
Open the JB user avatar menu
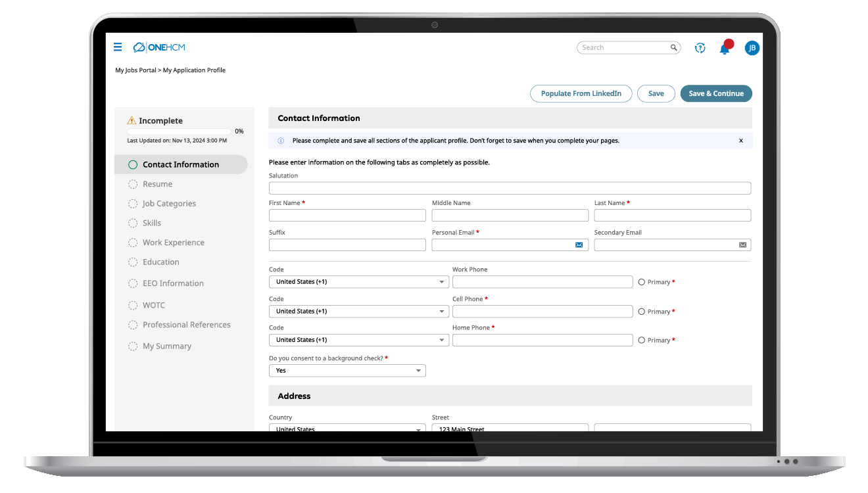(x=752, y=48)
